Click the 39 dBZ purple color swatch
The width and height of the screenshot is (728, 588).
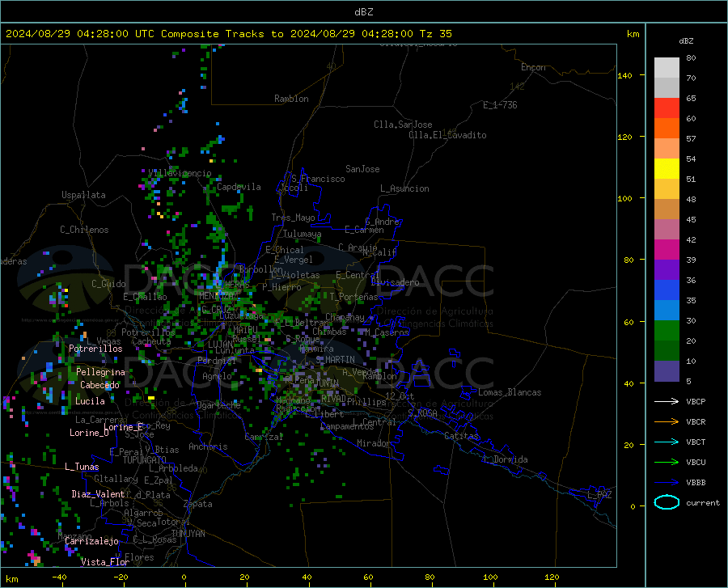667,270
